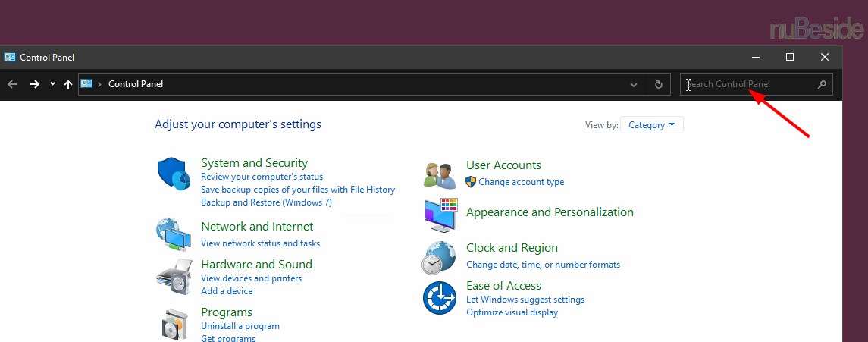
Task: Maximize the Control Panel window
Action: (790, 57)
